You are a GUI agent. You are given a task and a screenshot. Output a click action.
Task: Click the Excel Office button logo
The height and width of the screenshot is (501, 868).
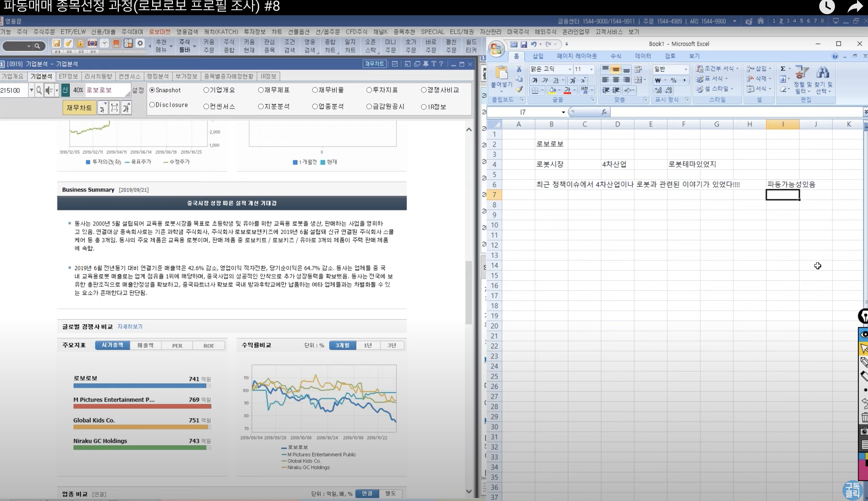(496, 49)
